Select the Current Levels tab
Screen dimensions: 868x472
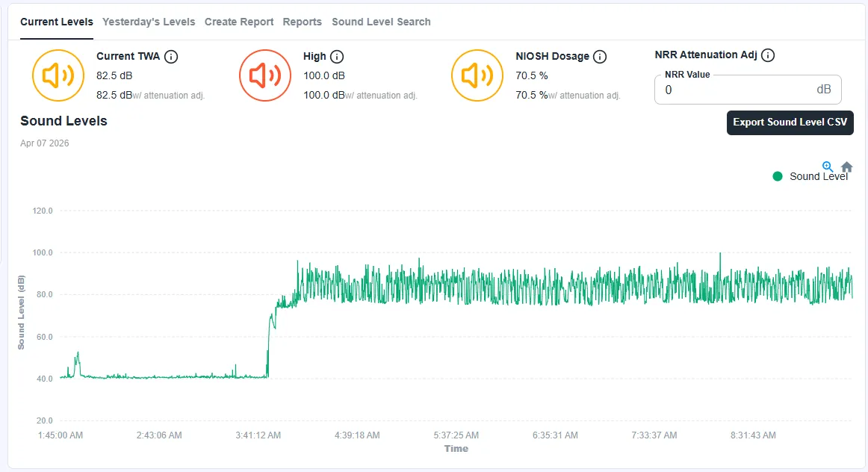(57, 22)
